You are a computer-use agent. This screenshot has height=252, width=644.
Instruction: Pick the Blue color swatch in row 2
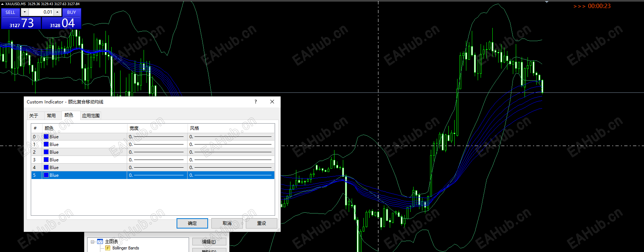point(46,152)
